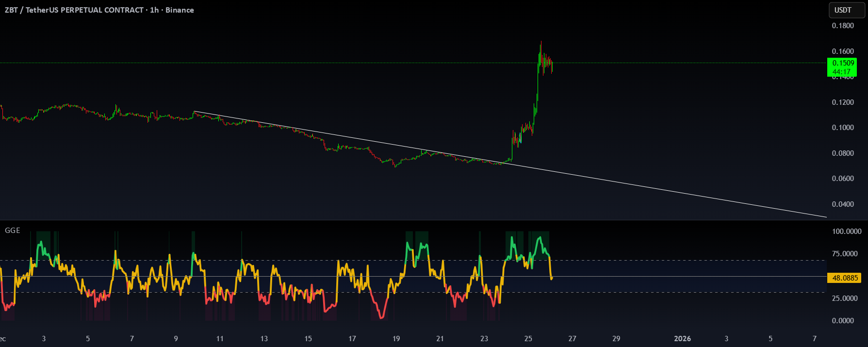Click the 0.0800 price axis label
Viewport: 868px width, 347px height.
(x=843, y=153)
